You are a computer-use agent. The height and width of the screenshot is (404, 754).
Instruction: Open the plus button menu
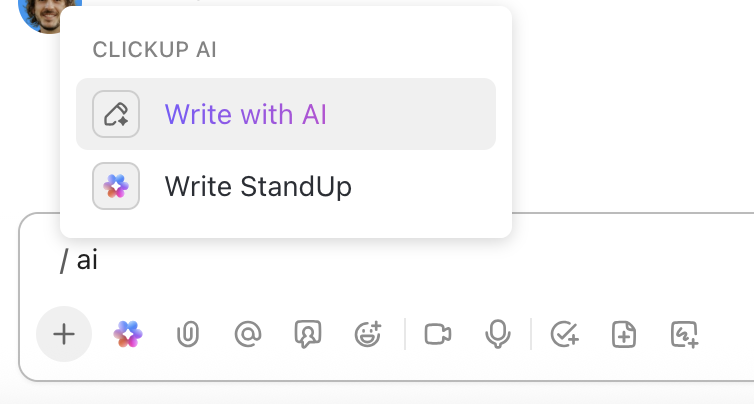tap(64, 334)
